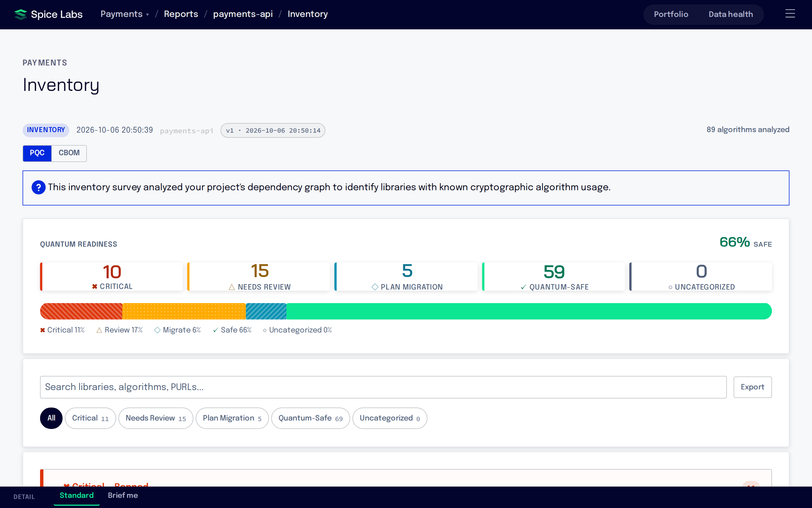Filter by Needs Review 15 chip

156,418
